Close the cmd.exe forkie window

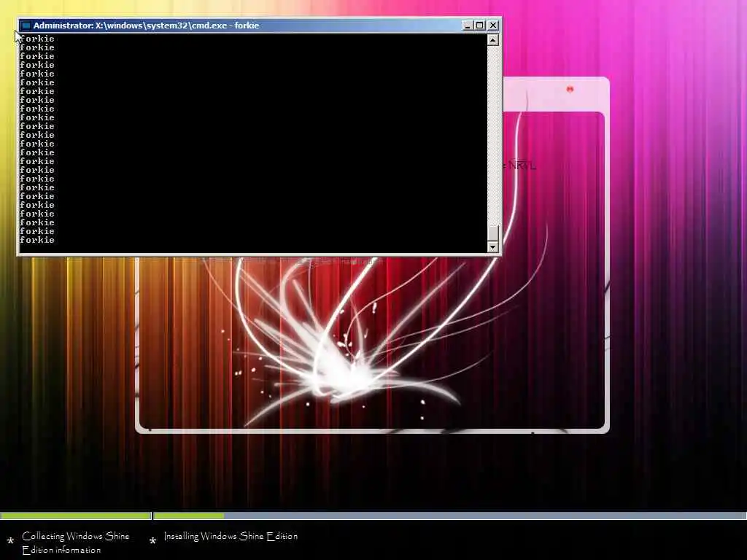pyautogui.click(x=493, y=26)
